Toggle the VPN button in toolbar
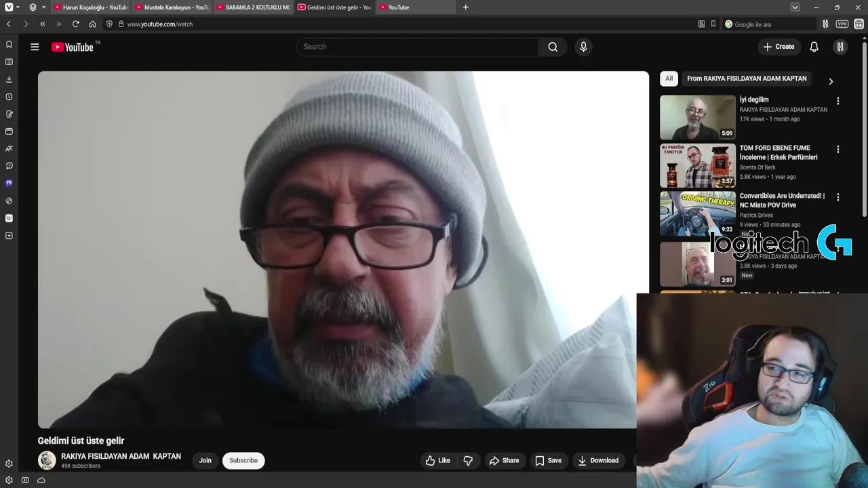The width and height of the screenshot is (868, 488). pos(842,24)
